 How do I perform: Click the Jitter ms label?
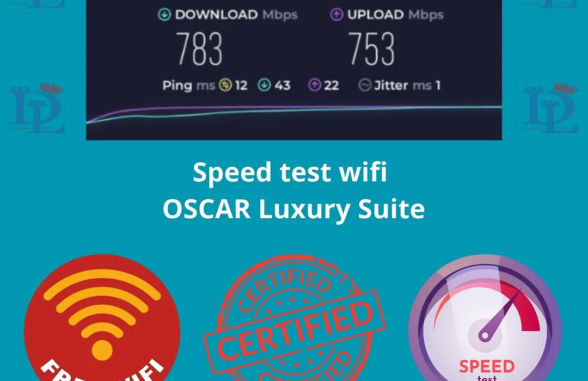tap(403, 85)
